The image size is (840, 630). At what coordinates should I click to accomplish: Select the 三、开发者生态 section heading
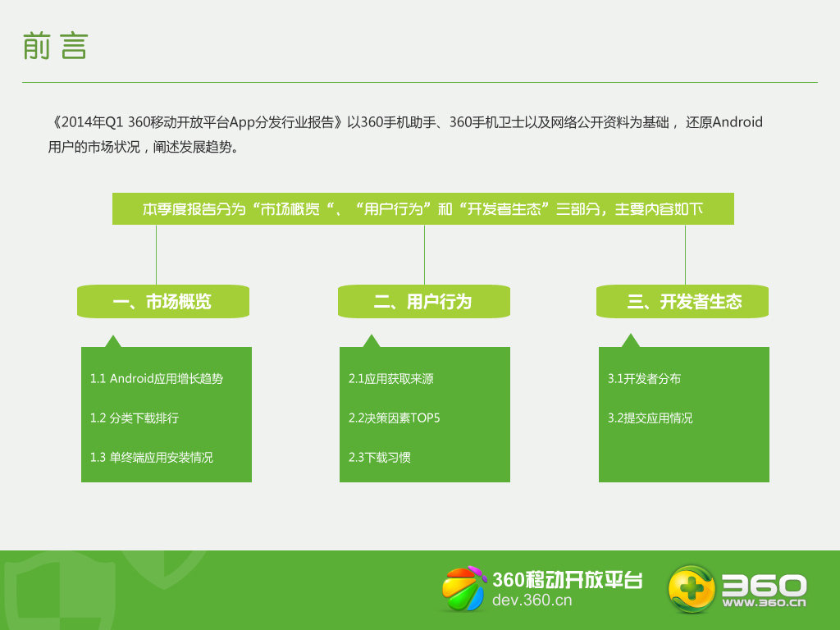coord(682,302)
